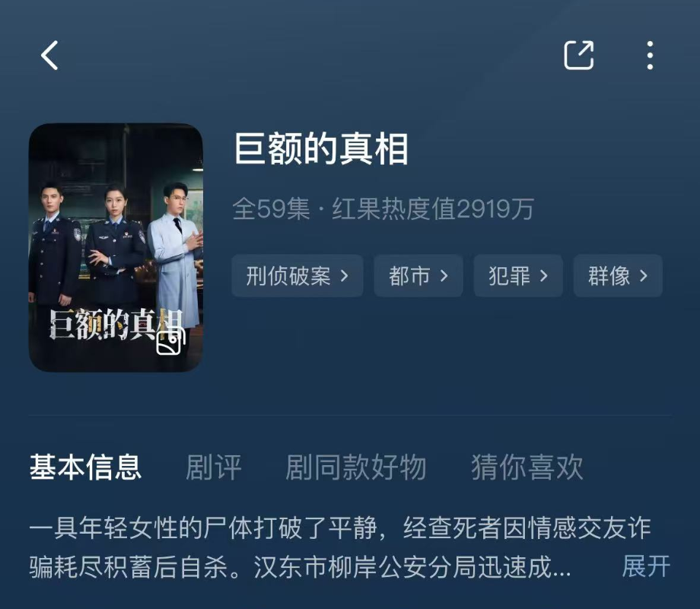700x609 pixels.
Task: Open the 巨额的真相 poster thumbnail
Action: click(x=116, y=247)
